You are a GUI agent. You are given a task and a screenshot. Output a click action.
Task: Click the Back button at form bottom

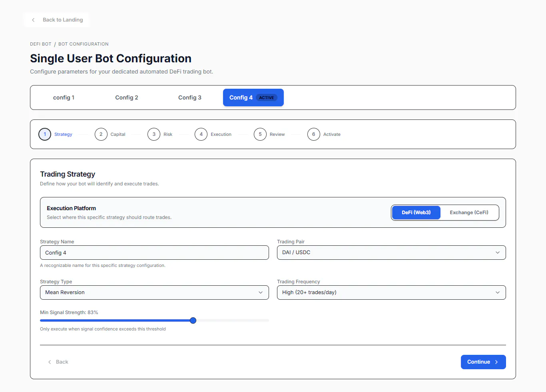58,362
